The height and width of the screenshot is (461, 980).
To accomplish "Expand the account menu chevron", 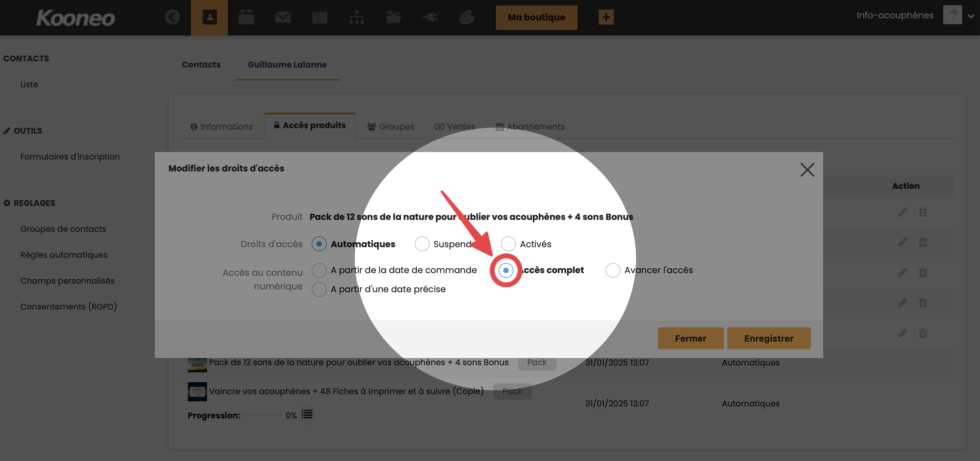I will (971, 16).
